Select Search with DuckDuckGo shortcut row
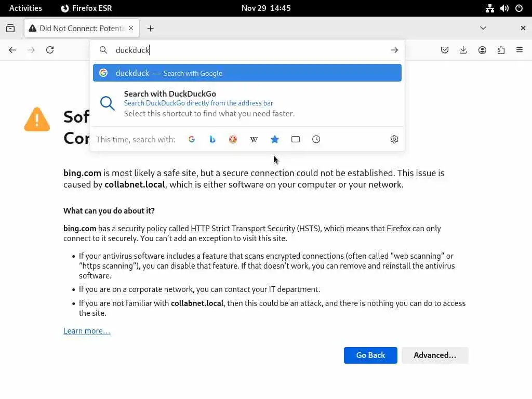The width and height of the screenshot is (532, 399). click(247, 103)
